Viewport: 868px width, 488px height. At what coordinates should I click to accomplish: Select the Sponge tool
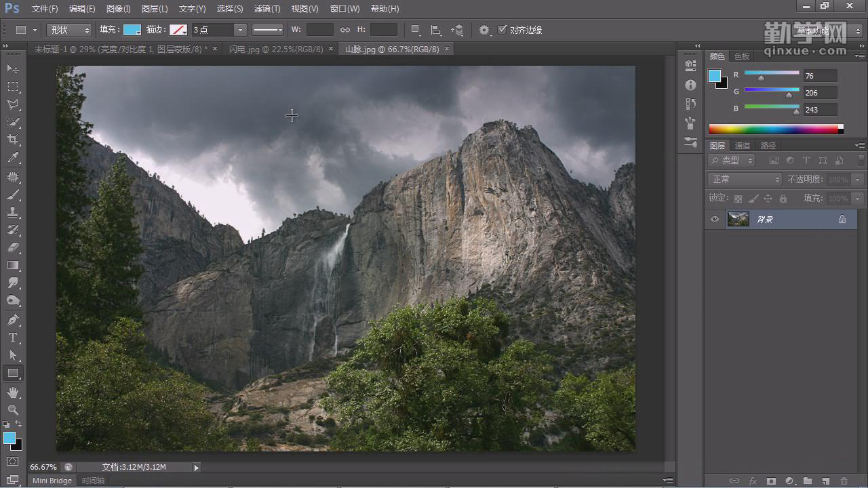point(13,300)
